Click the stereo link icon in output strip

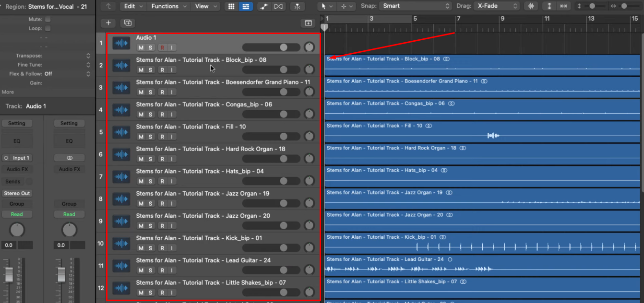(x=69, y=158)
